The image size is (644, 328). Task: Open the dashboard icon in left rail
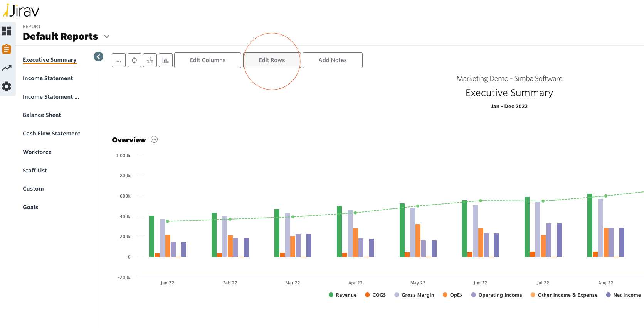pos(7,30)
